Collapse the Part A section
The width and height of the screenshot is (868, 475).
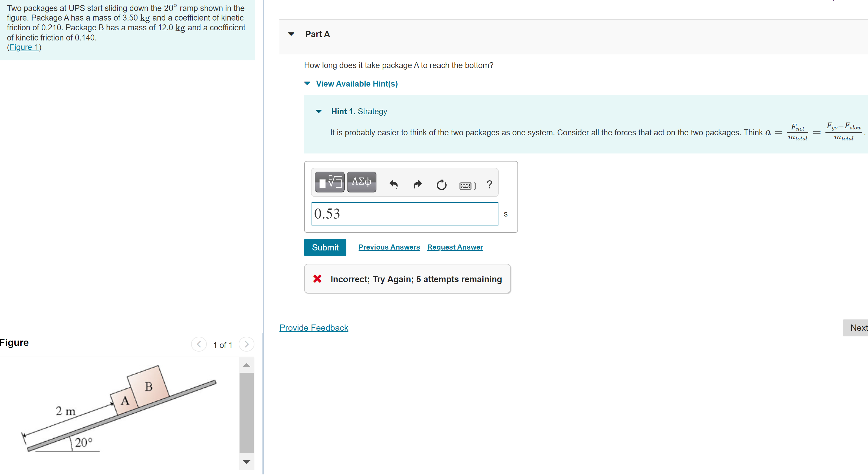tap(291, 34)
